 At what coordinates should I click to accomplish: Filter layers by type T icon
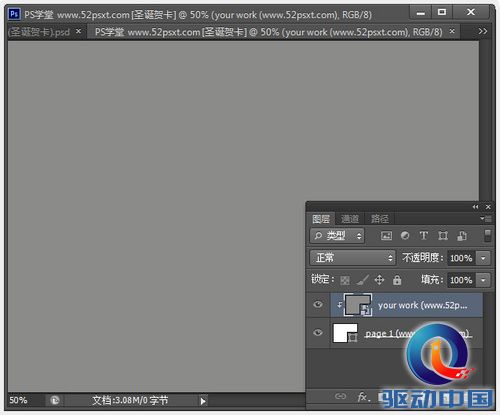(424, 236)
